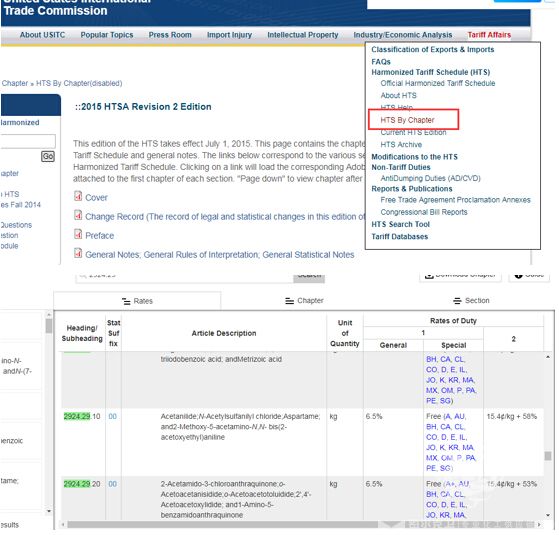This screenshot has height=535, width=559.
Task: Select Classification of Exports & Imports
Action: point(432,50)
